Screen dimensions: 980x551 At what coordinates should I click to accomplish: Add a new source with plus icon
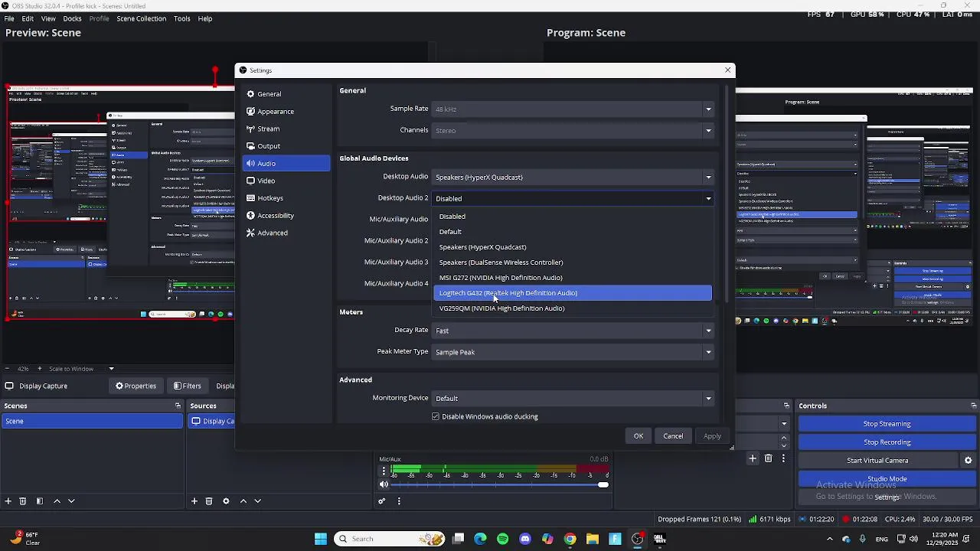click(x=194, y=501)
